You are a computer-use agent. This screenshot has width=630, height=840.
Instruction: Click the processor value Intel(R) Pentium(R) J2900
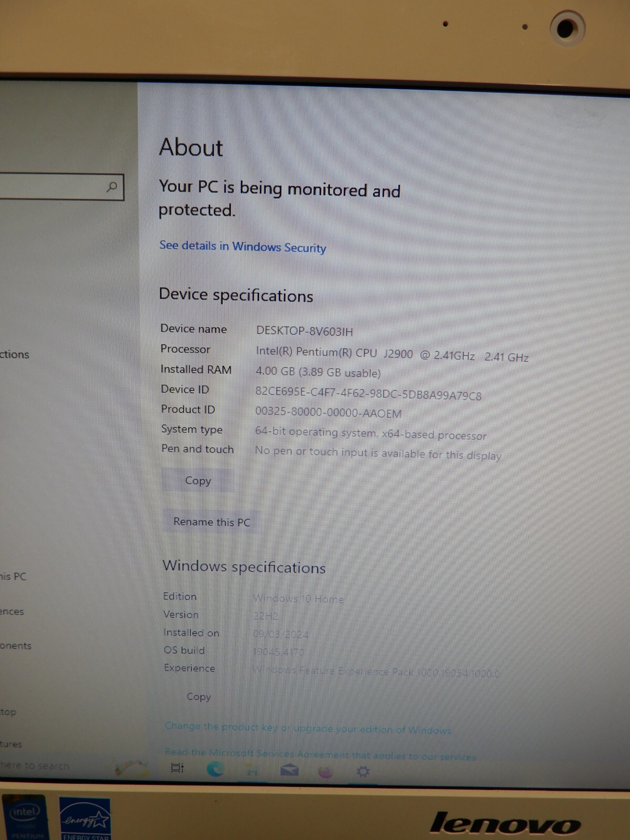(392, 354)
